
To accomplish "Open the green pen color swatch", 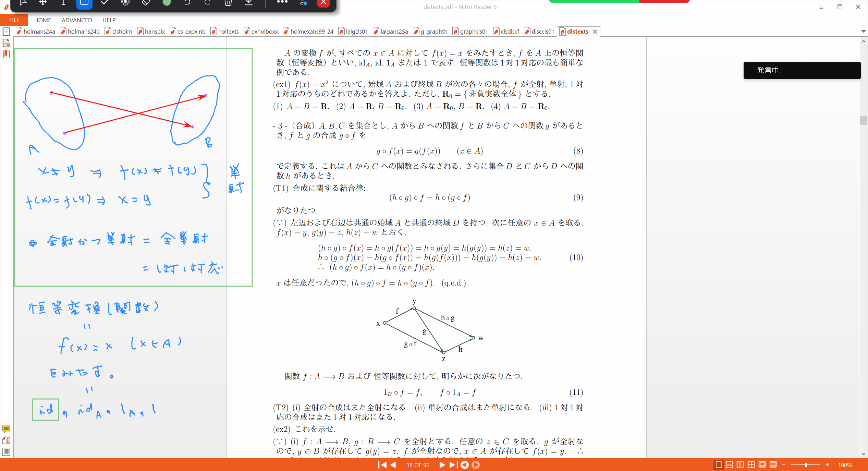I will click(167, 3).
